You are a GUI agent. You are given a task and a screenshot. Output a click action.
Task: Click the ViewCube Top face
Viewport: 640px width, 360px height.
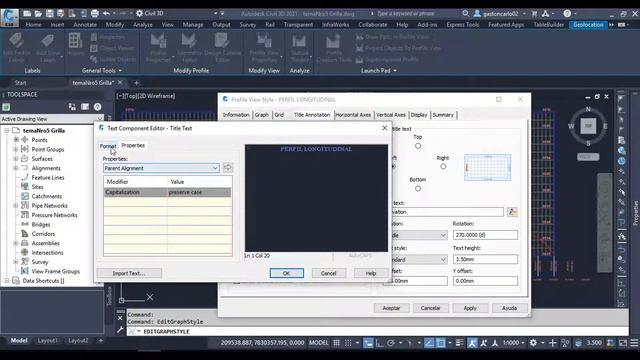[588, 126]
